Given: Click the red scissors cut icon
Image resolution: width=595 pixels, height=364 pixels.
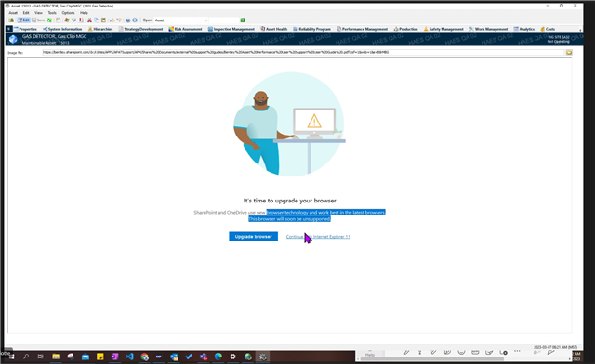Looking at the screenshot, I should (x=89, y=20).
